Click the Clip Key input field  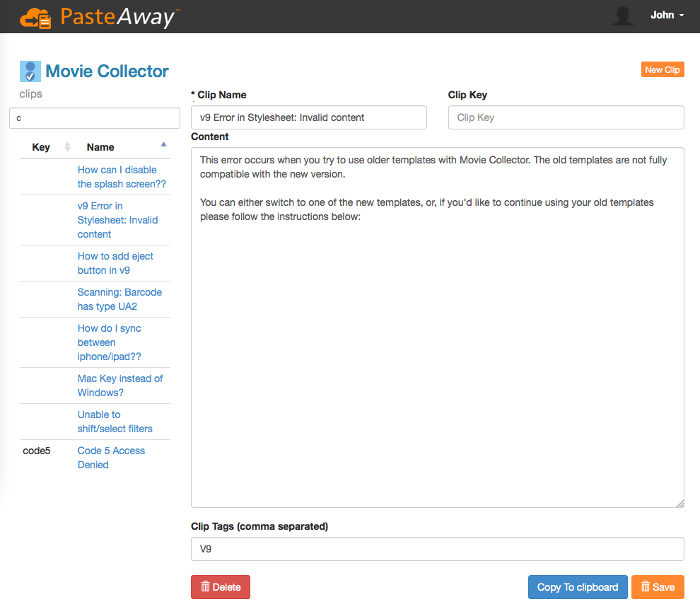(566, 117)
